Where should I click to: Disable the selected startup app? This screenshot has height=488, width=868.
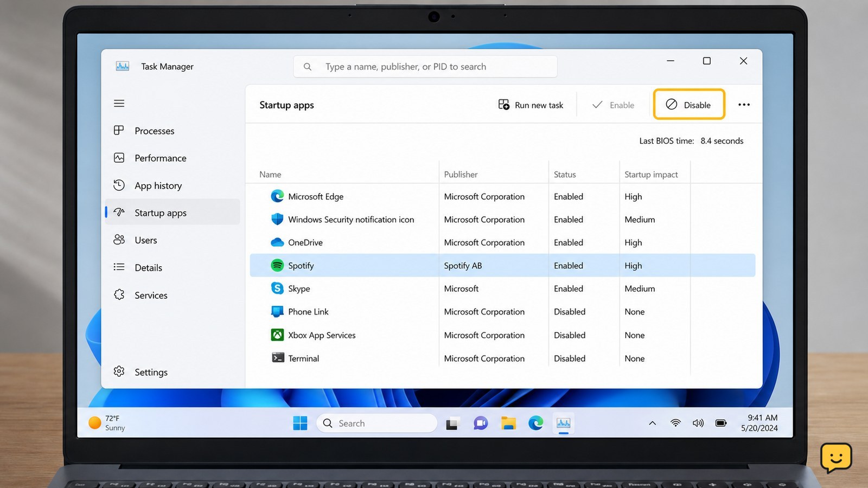[x=689, y=105]
